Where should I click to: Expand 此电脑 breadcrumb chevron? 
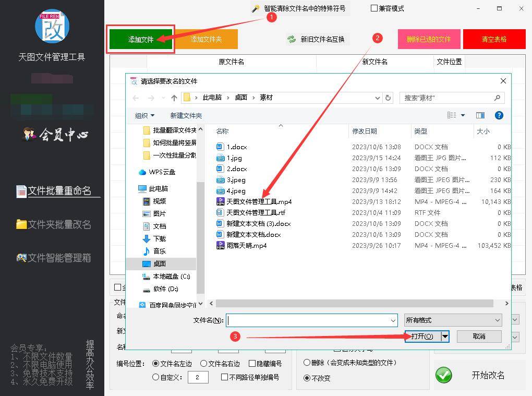228,98
